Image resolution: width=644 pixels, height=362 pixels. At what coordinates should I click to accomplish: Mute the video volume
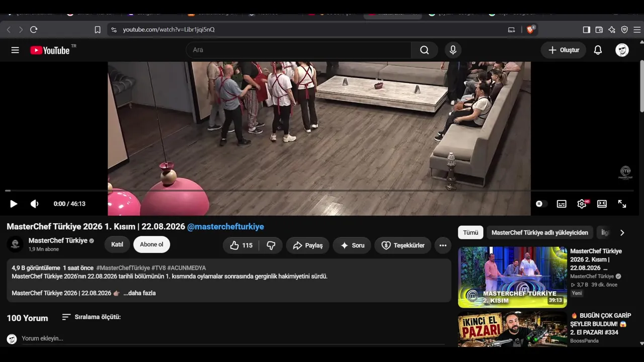(34, 204)
